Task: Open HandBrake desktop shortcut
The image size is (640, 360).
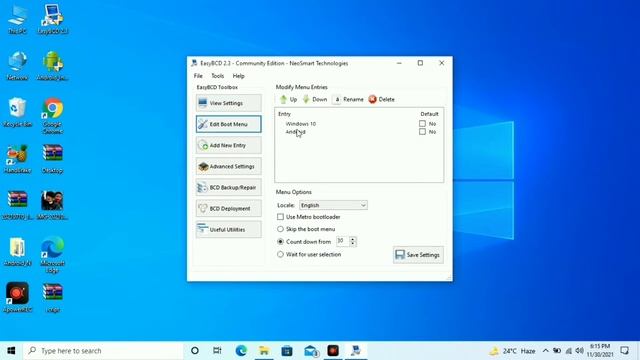Action: pyautogui.click(x=17, y=159)
